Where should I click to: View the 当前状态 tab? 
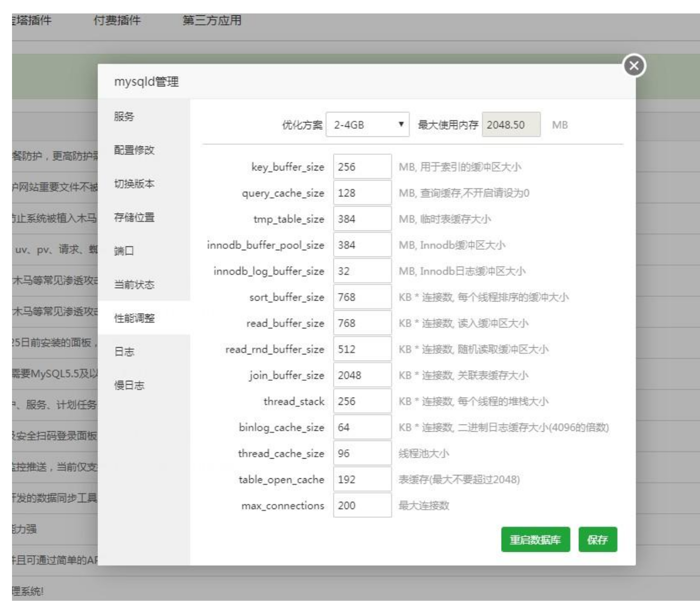click(134, 285)
